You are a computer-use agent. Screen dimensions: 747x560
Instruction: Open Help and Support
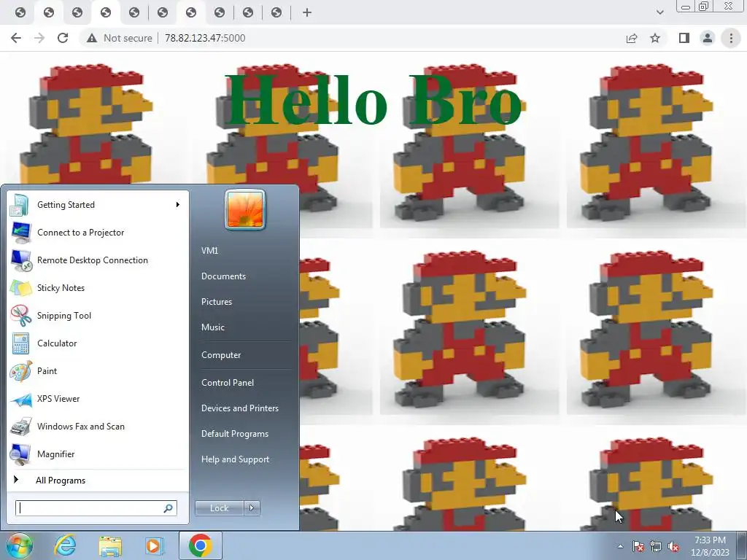236,459
